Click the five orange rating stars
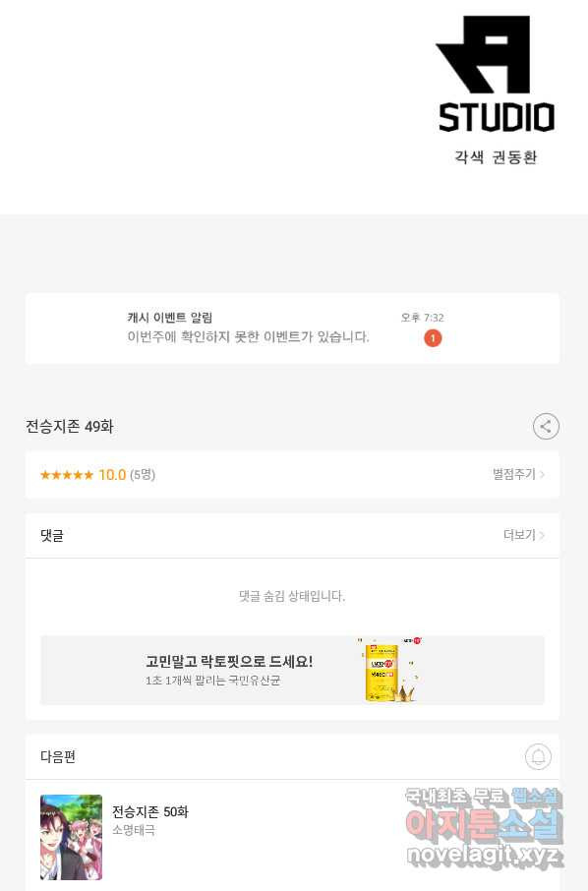The width and height of the screenshot is (588, 891). point(67,474)
